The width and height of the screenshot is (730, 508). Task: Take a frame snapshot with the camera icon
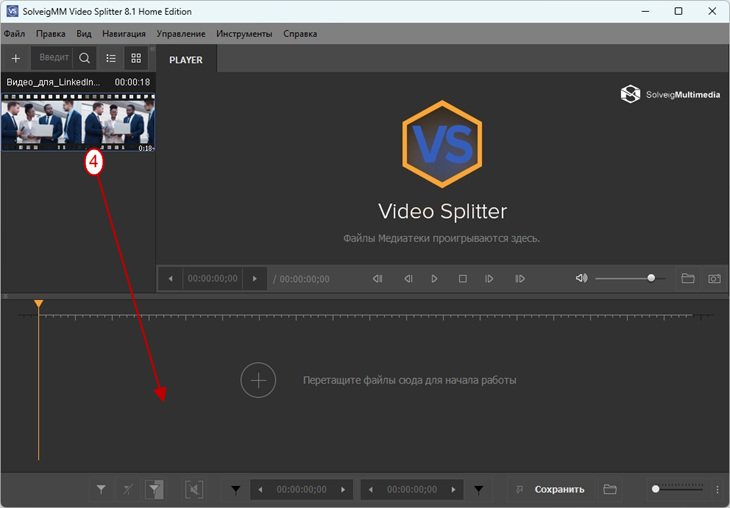pyautogui.click(x=714, y=278)
